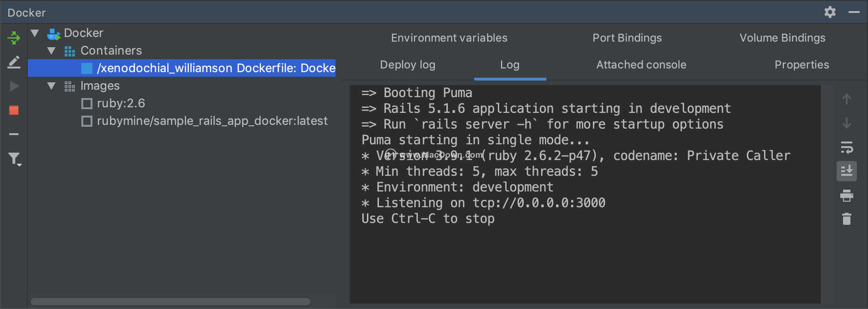Click the 'Containers' node label
The image size is (868, 309).
click(x=111, y=50)
